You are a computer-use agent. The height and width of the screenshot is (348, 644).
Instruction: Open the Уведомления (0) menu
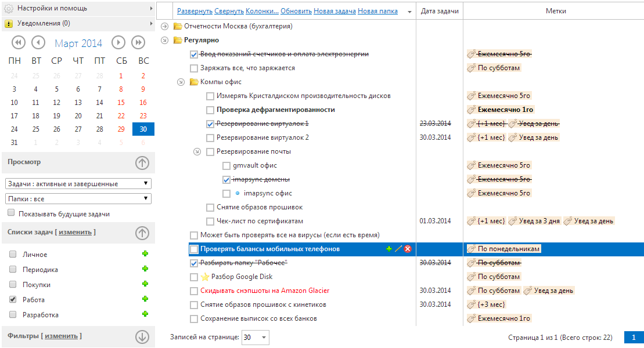(78, 23)
